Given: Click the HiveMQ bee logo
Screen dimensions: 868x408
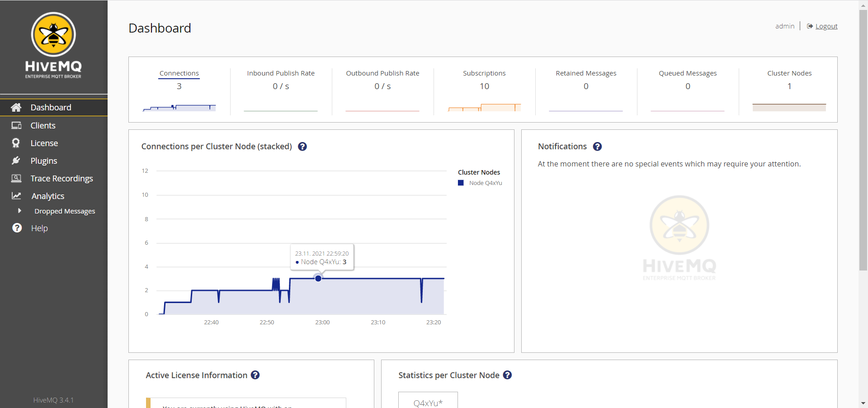Looking at the screenshot, I should point(53,34).
